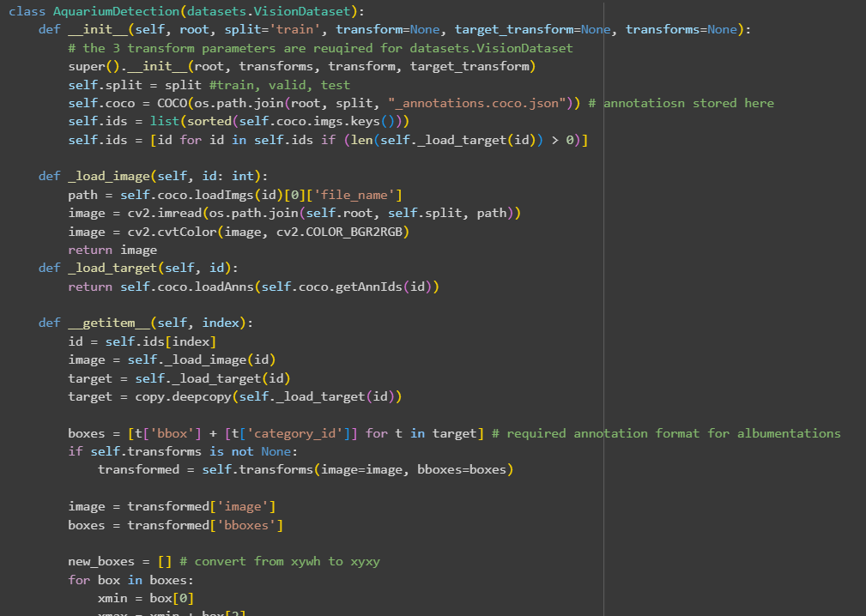The height and width of the screenshot is (616, 866).
Task: Click the class name AquariumDetection
Action: pyautogui.click(x=117, y=11)
